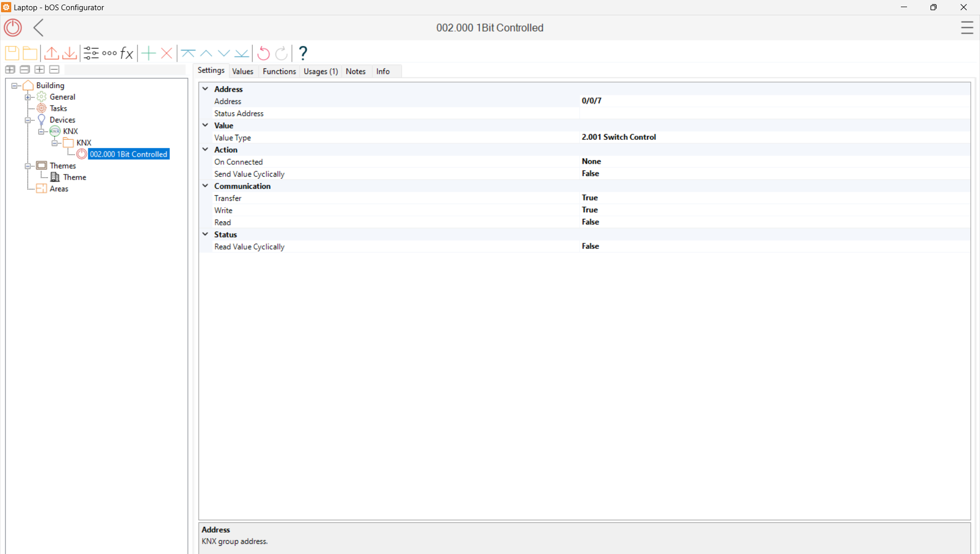Open the Usages (1) tab
The width and height of the screenshot is (980, 554).
[321, 71]
